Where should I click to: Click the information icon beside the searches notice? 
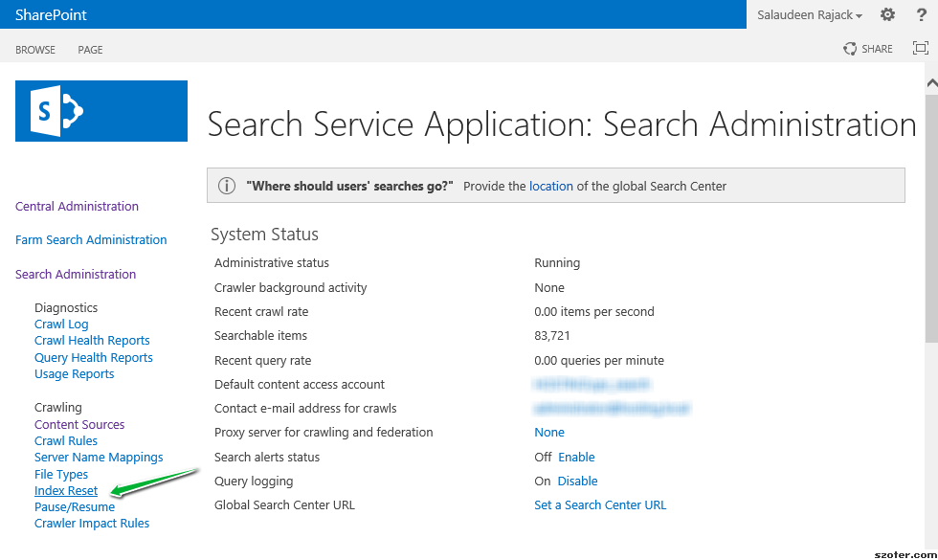coord(227,184)
